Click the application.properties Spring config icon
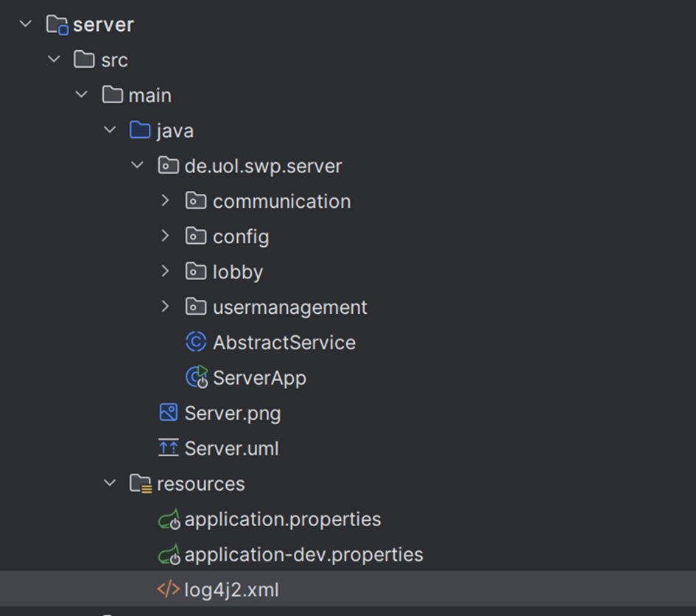The image size is (696, 616). (169, 519)
